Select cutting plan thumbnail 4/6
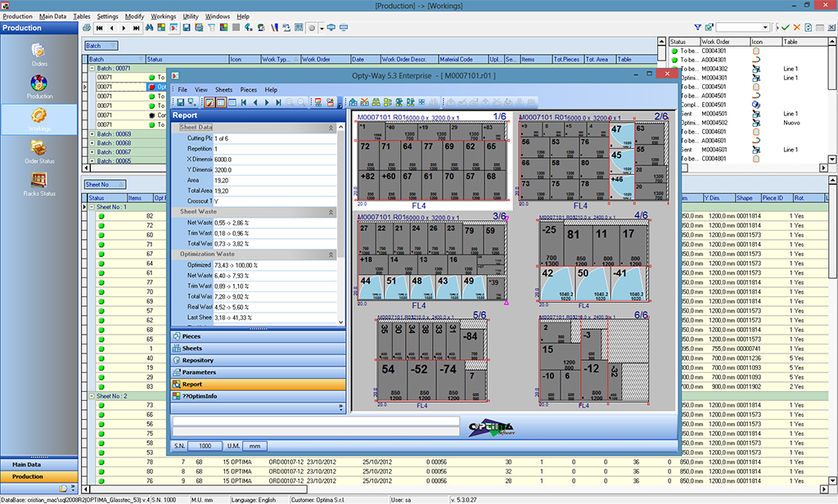 [x=593, y=260]
